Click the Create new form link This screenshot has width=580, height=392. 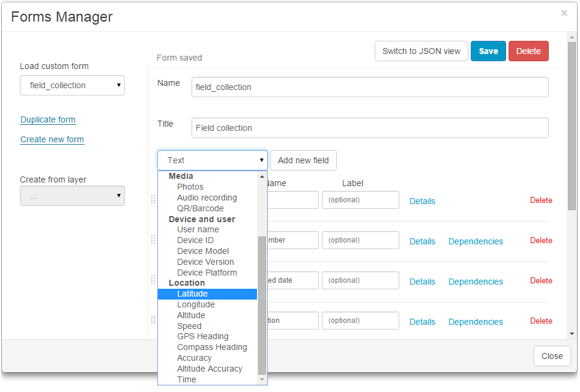tap(52, 139)
